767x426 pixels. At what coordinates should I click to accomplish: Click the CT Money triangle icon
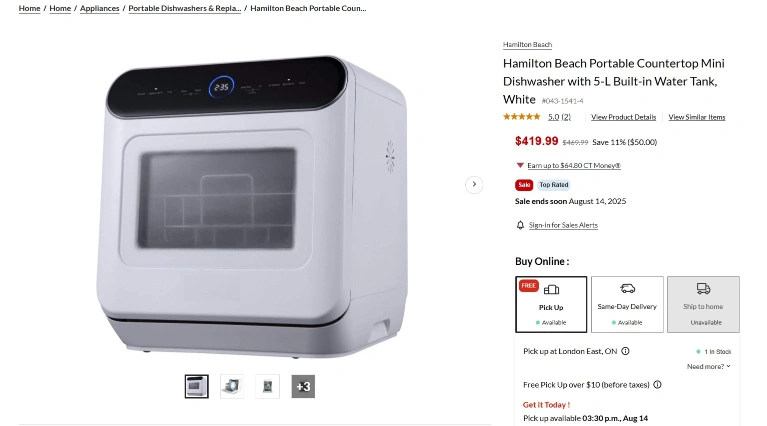pyautogui.click(x=520, y=165)
